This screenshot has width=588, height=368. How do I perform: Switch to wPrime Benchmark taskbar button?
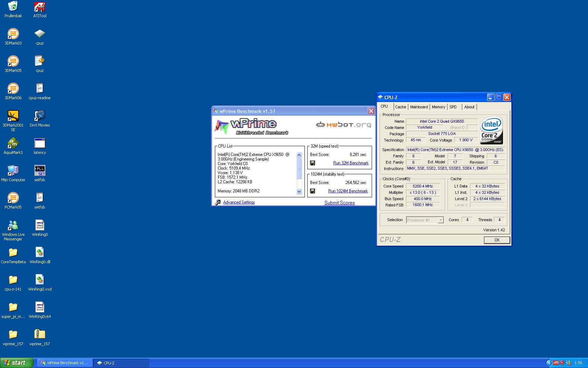pyautogui.click(x=65, y=363)
